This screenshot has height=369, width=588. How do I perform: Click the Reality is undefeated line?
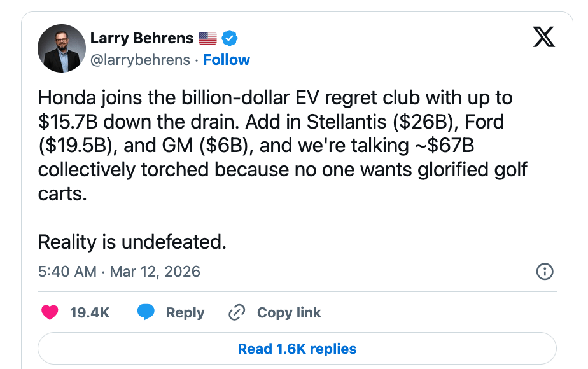point(132,242)
